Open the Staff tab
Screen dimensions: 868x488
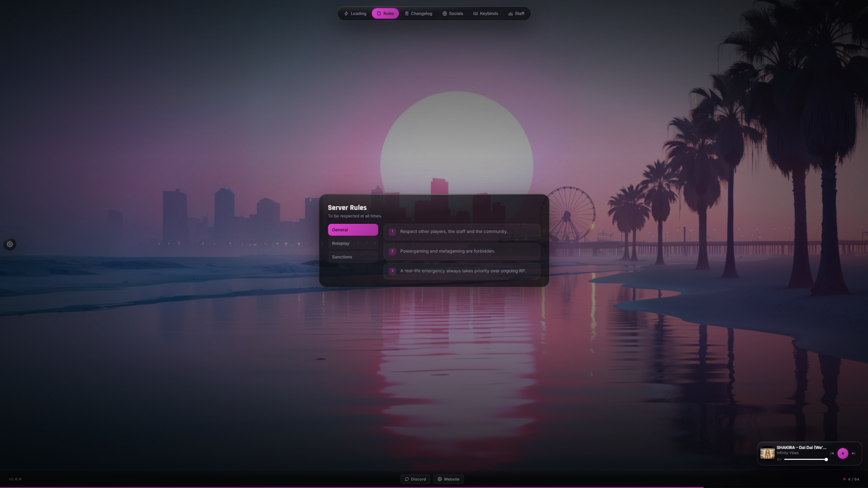(516, 13)
